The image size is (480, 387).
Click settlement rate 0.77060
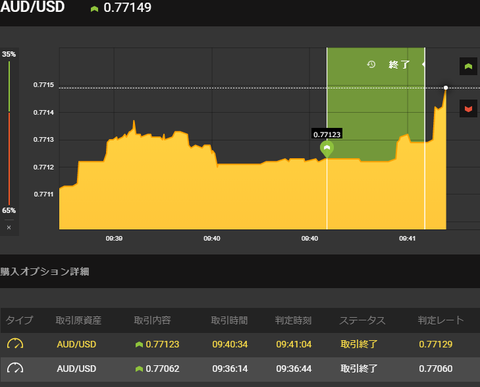coord(436,369)
